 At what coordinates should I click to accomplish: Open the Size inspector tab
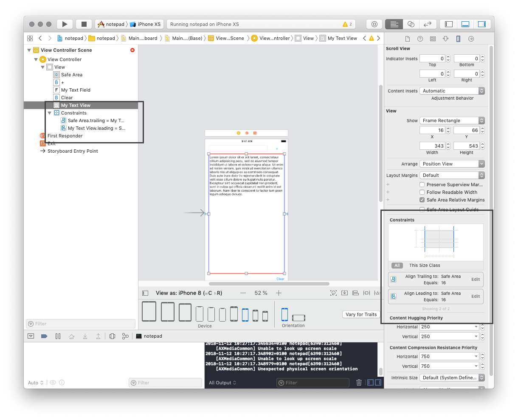pos(458,39)
